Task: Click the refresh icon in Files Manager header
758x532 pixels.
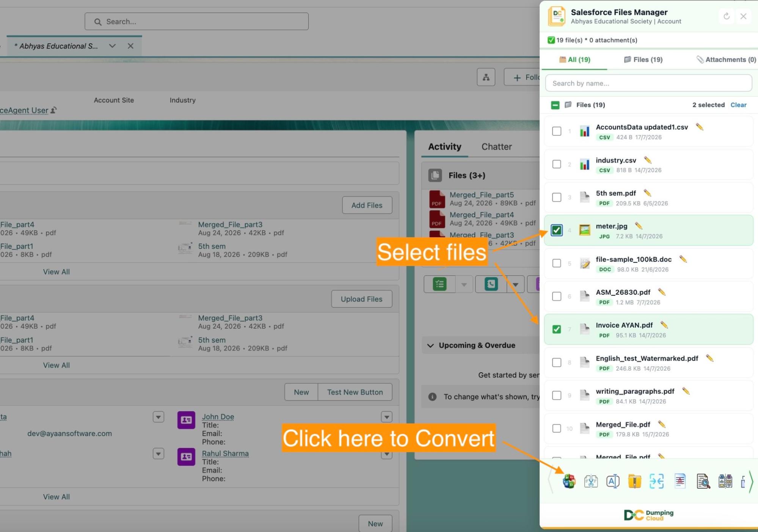Action: [x=727, y=16]
